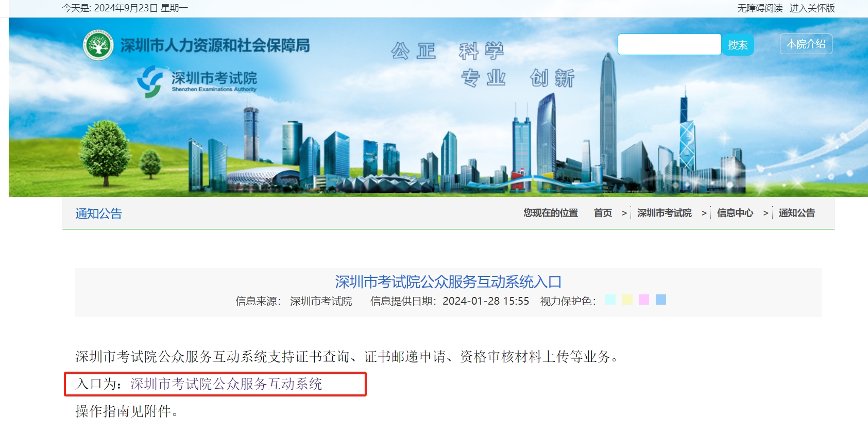The height and width of the screenshot is (431, 868).
Task: Select the pale yellow eye-protection color swatch
Action: (x=627, y=300)
